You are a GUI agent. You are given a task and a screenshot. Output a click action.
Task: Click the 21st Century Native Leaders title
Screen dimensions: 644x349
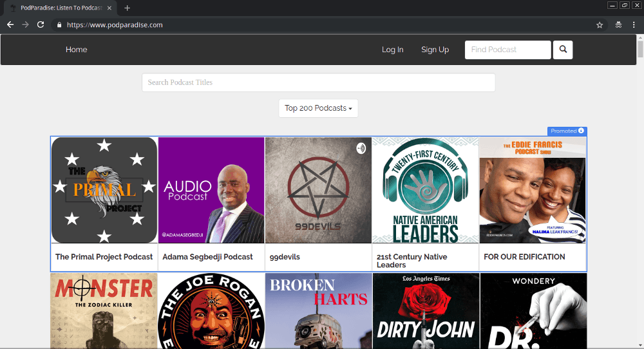[x=412, y=260]
